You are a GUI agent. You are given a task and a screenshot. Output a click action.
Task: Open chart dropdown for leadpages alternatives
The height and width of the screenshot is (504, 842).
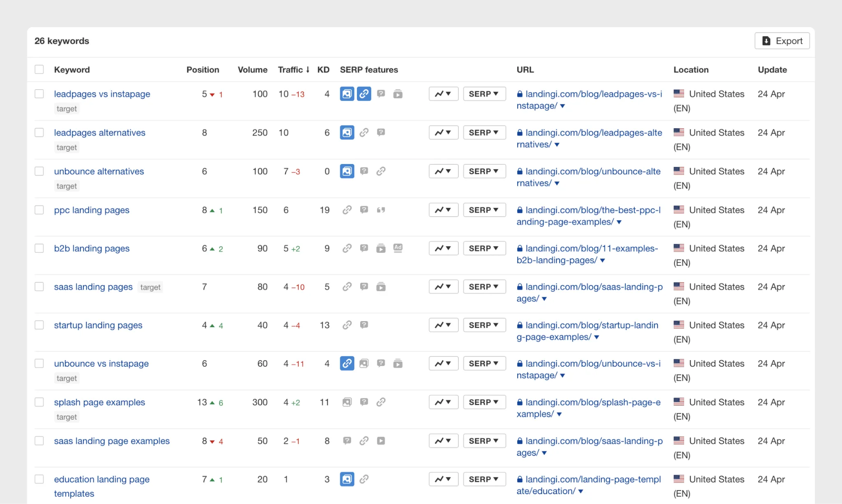pyautogui.click(x=443, y=132)
